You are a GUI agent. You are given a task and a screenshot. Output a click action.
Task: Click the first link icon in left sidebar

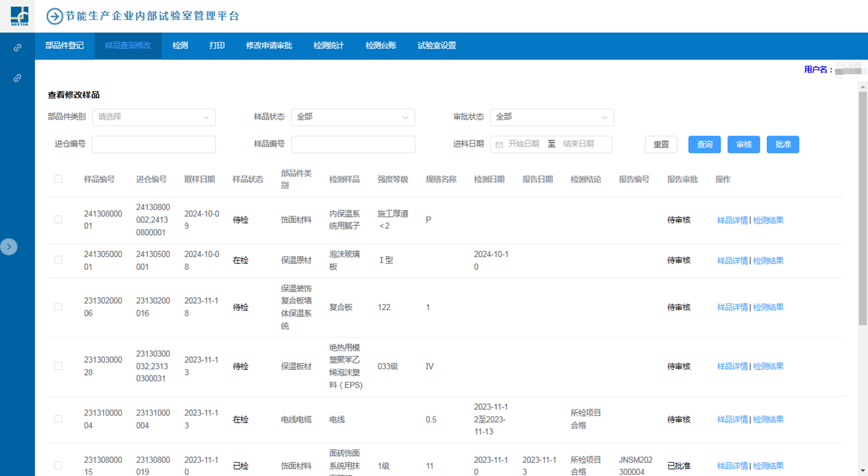coord(18,48)
